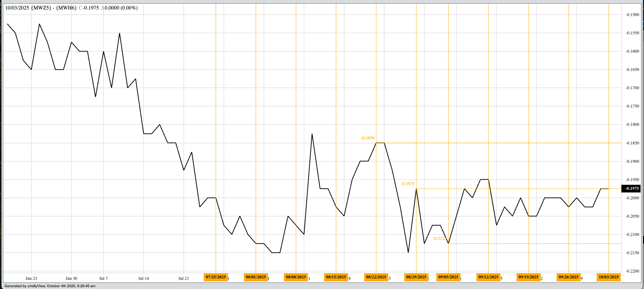Click the black -0.1975 current price tag

pyautogui.click(x=632, y=189)
